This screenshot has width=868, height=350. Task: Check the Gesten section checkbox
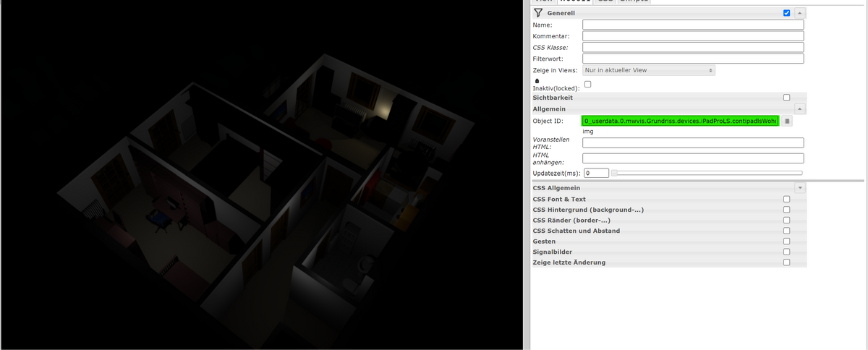786,242
